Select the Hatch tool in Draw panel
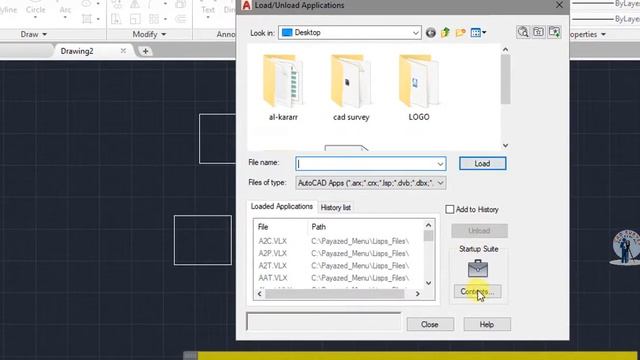The height and width of the screenshot is (360, 640). pyautogui.click(x=87, y=19)
